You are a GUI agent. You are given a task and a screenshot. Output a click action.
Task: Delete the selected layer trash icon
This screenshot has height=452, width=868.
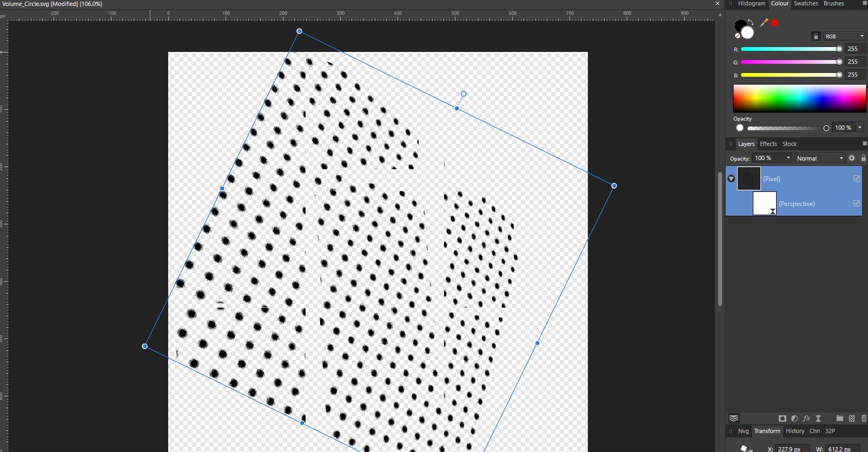tap(864, 418)
